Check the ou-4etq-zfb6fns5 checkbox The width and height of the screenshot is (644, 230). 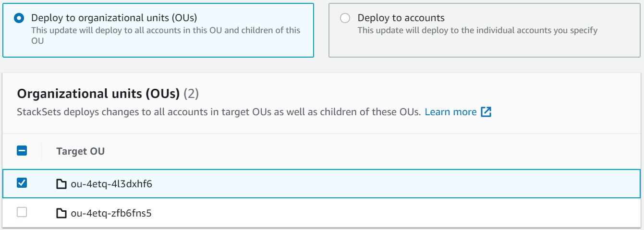click(x=22, y=212)
